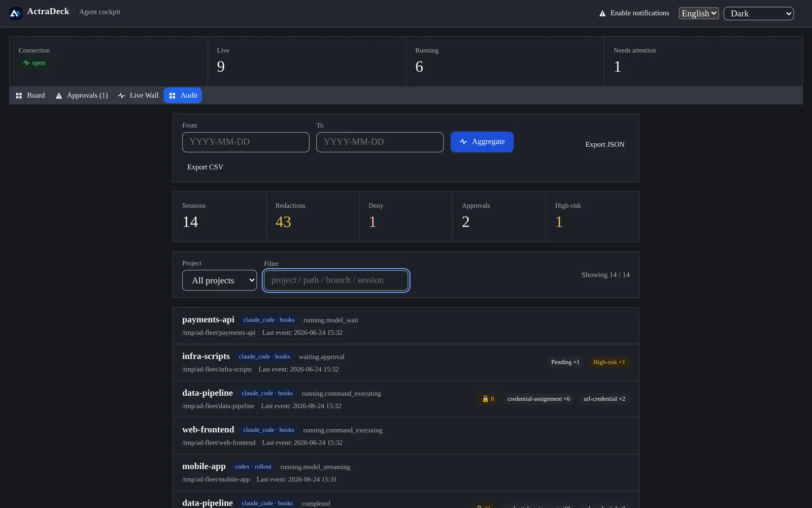Click claude_code · hooks tag on payments-api
Viewport: 812px width, 508px height.
pos(269,320)
